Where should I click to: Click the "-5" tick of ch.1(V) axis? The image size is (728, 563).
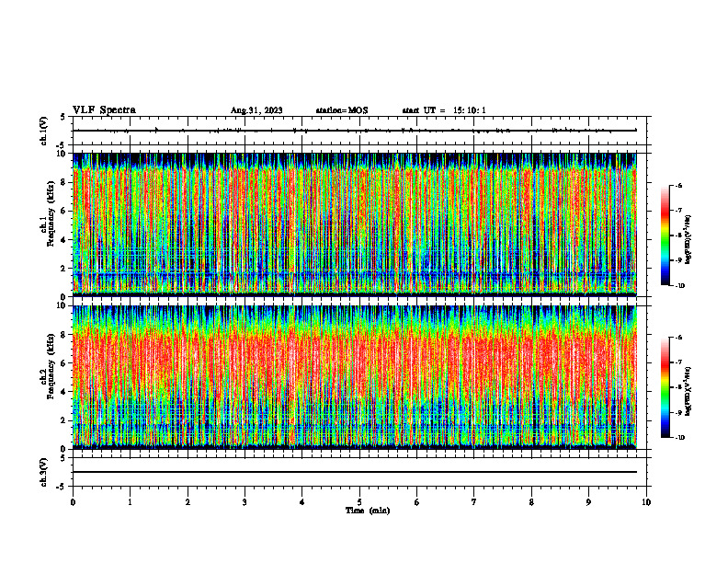point(62,145)
